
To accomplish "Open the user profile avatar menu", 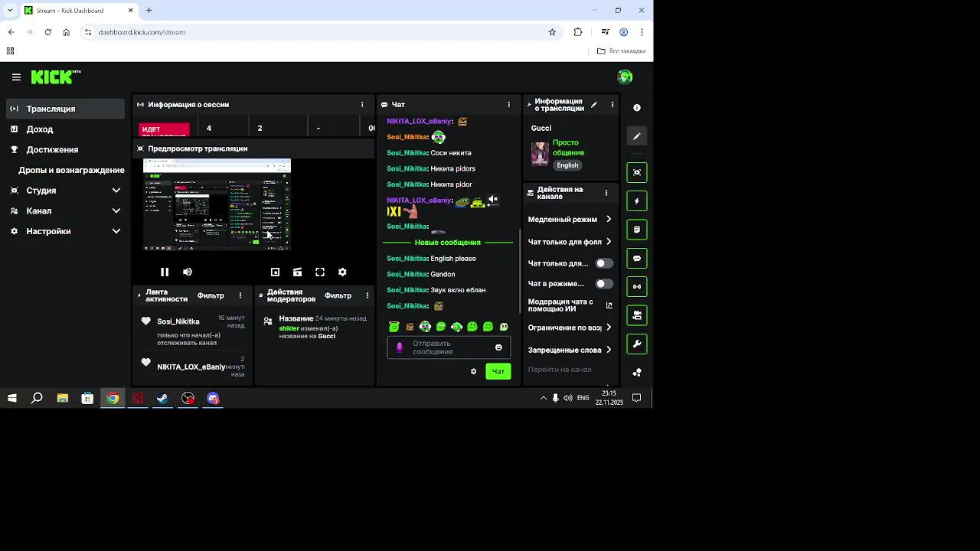I will tap(625, 77).
